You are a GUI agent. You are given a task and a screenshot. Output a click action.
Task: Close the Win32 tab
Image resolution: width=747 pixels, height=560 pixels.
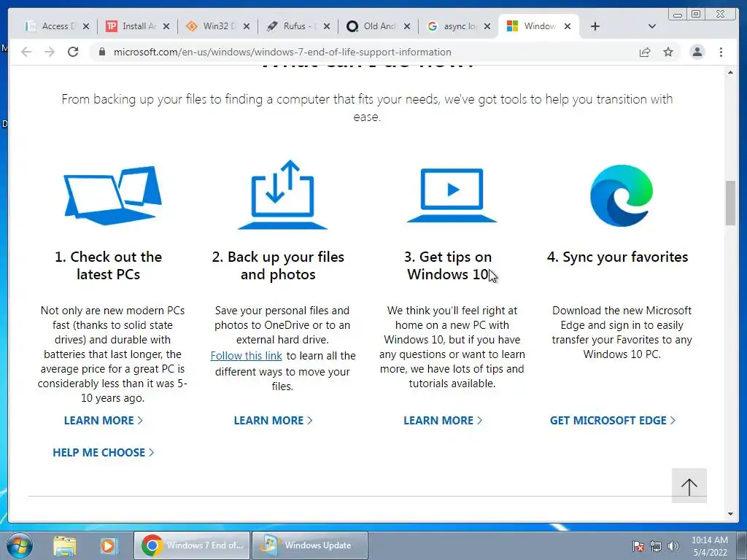pyautogui.click(x=247, y=26)
